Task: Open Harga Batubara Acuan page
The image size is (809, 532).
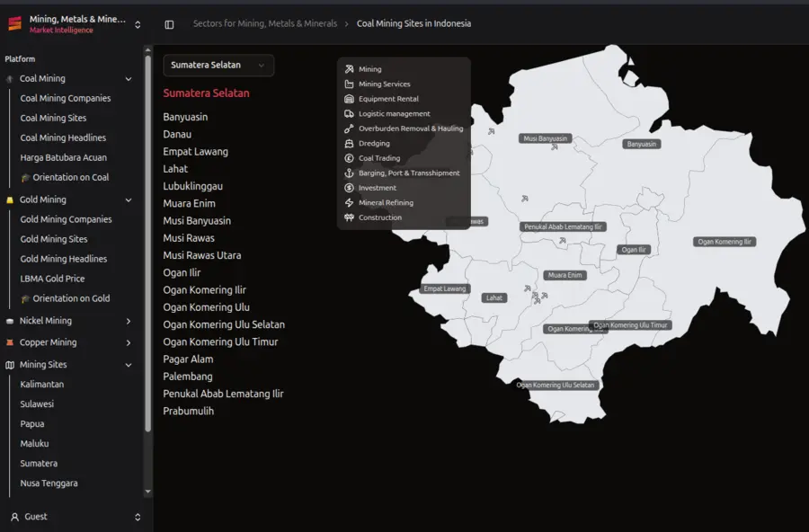Action: tap(64, 158)
